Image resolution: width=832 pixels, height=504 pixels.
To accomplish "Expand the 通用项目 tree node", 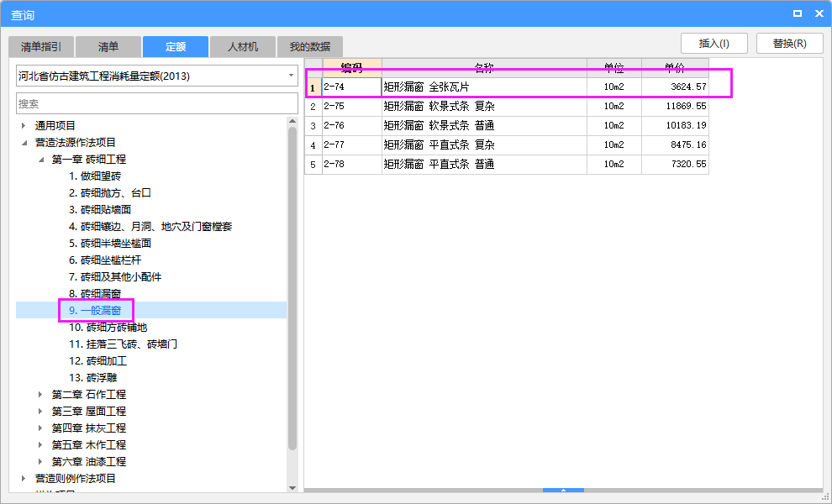I will [x=24, y=126].
